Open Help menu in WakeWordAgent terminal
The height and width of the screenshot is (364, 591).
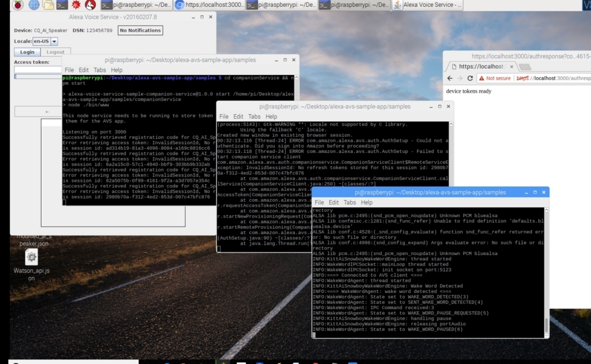(x=366, y=202)
